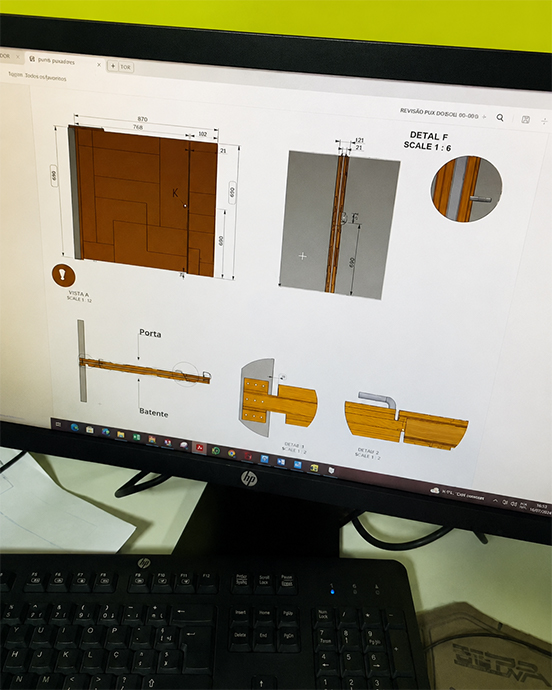
Task: Click the 'DETAIL 3' caption under hinge view
Action: pyautogui.click(x=294, y=446)
